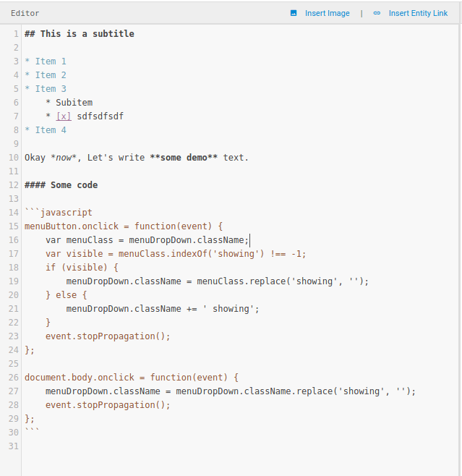Click the Editor panel title
The width and height of the screenshot is (462, 476).
(x=25, y=13)
